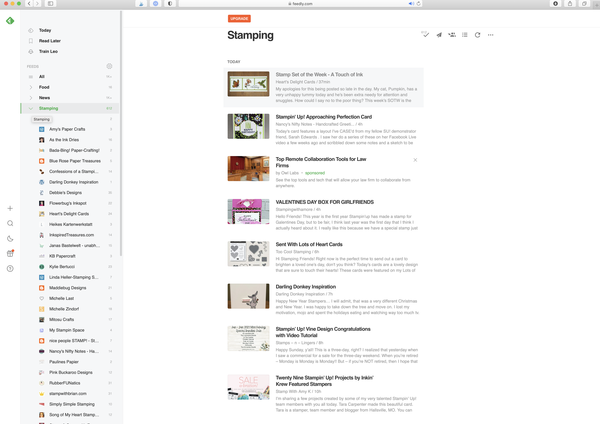Open the team sharing people icon
Image resolution: width=600 pixels, height=424 pixels.
click(452, 35)
